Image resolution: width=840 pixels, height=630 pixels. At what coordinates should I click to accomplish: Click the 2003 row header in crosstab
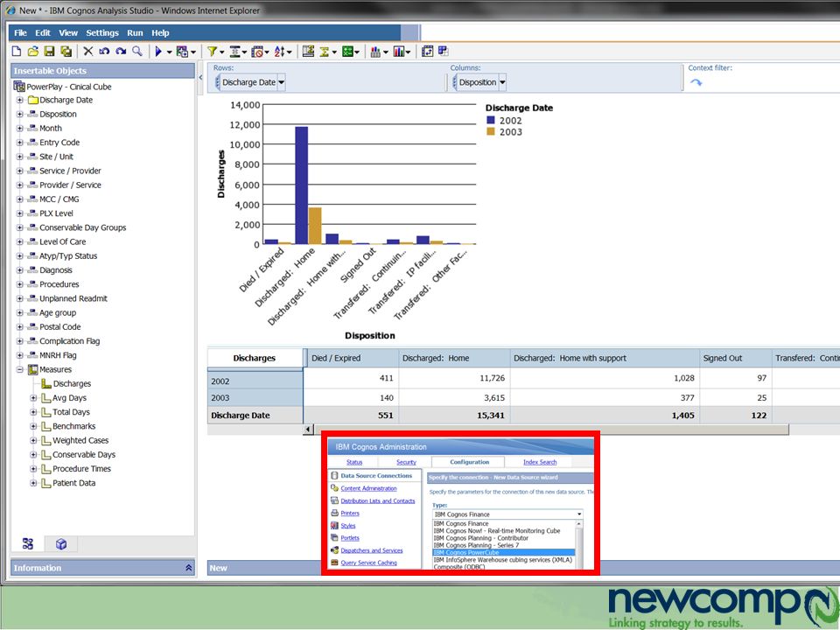(255, 397)
